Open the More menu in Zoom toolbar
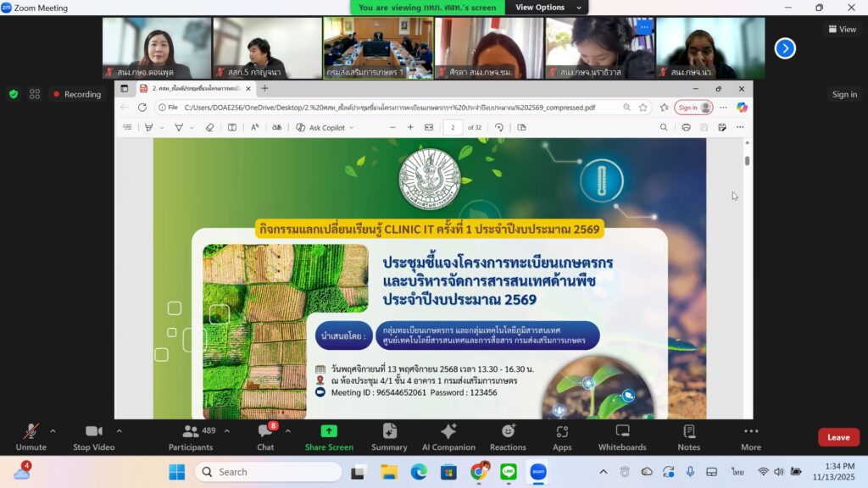This screenshot has height=488, width=868. point(750,435)
